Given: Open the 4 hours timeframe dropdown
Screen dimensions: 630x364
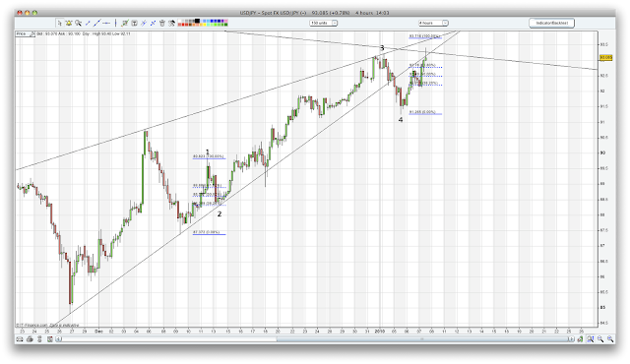Looking at the screenshot, I should [x=433, y=23].
